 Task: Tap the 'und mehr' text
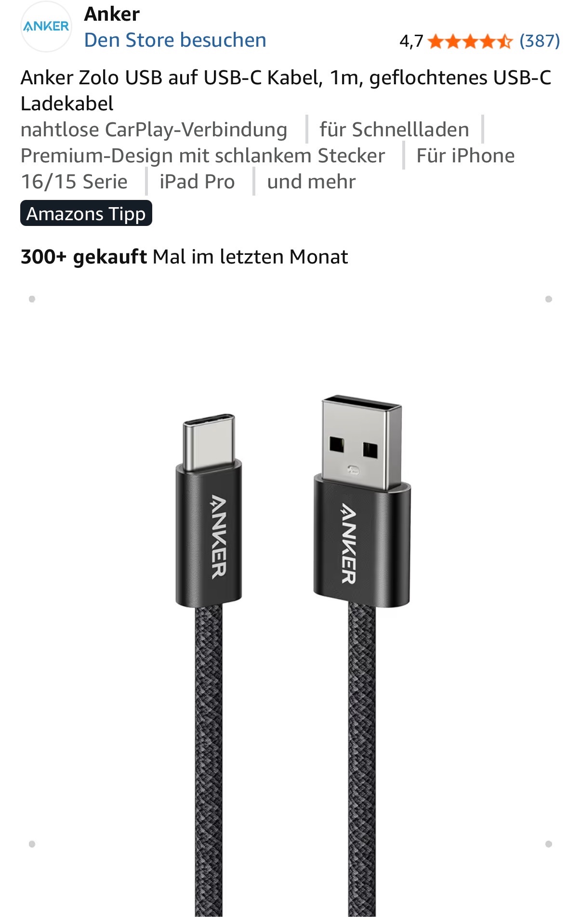[311, 182]
